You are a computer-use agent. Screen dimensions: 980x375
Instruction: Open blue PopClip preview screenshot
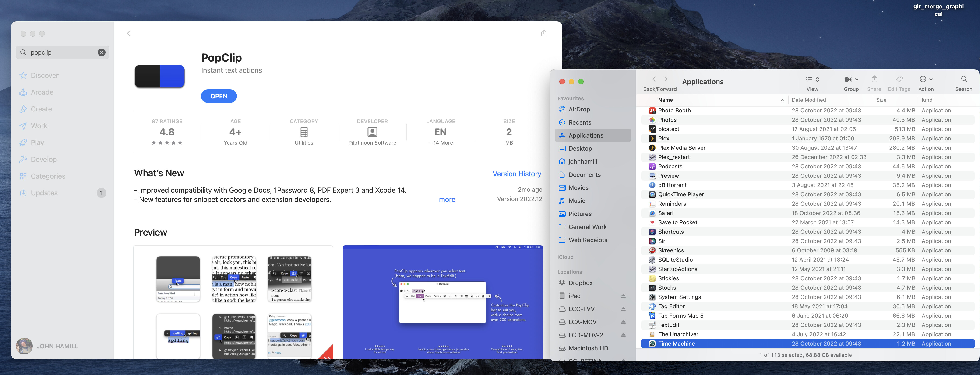click(x=442, y=302)
